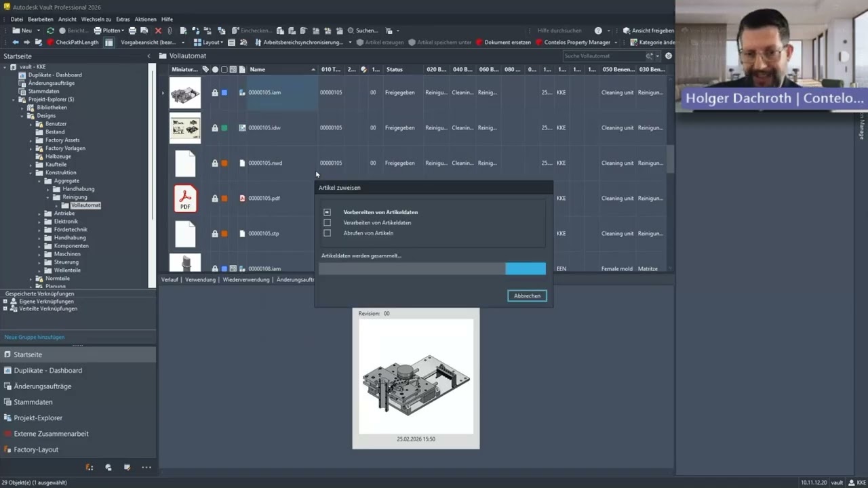Viewport: 868px width, 488px height.
Task: Check the Abrufen von Artikeln checkbox
Action: pyautogui.click(x=327, y=233)
